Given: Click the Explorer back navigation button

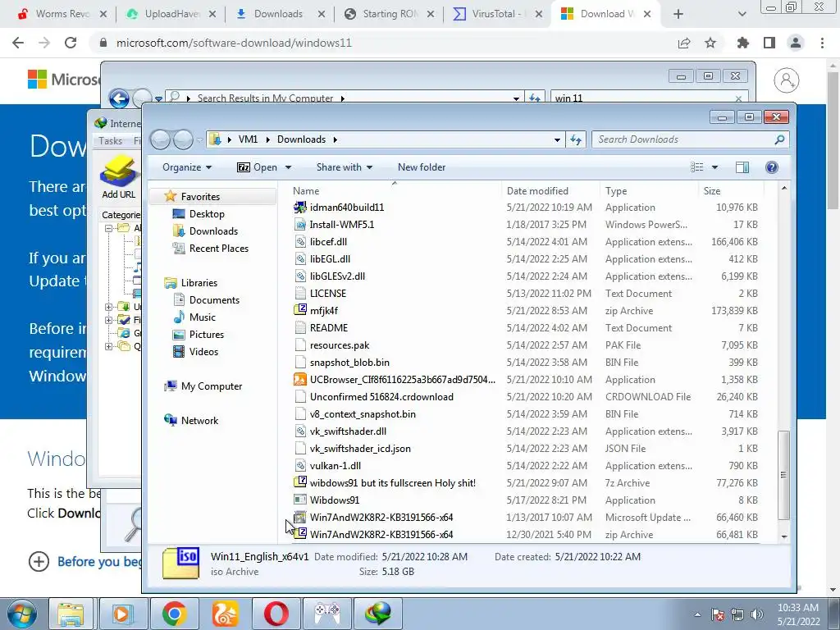Looking at the screenshot, I should 160,139.
